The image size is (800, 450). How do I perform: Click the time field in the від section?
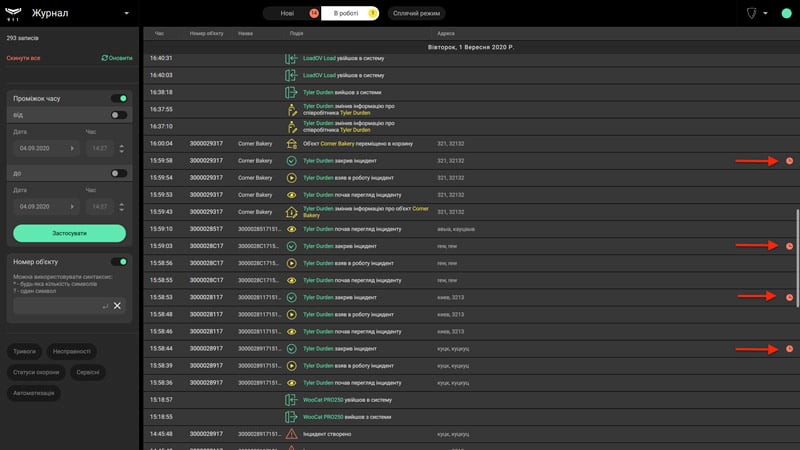pyautogui.click(x=100, y=148)
